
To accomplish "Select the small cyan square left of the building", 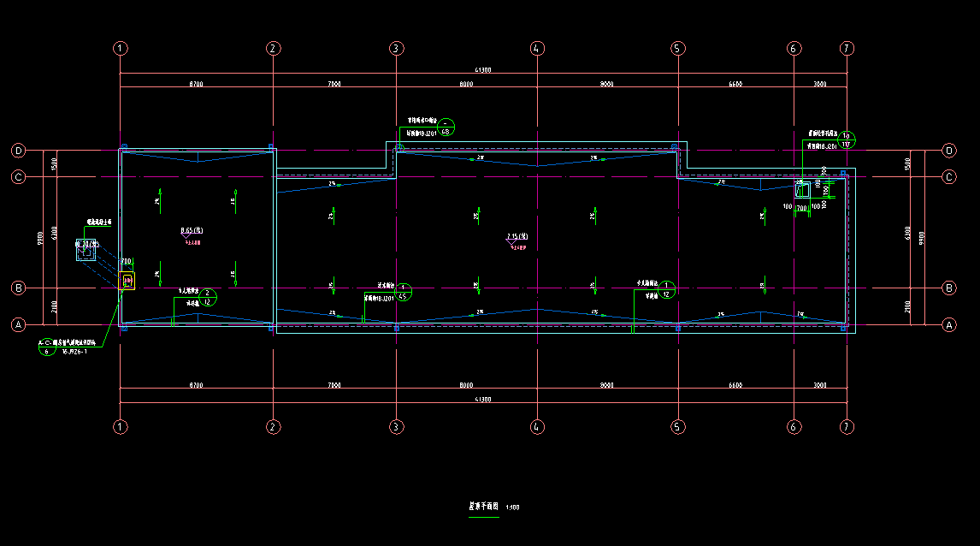I will 86,252.
